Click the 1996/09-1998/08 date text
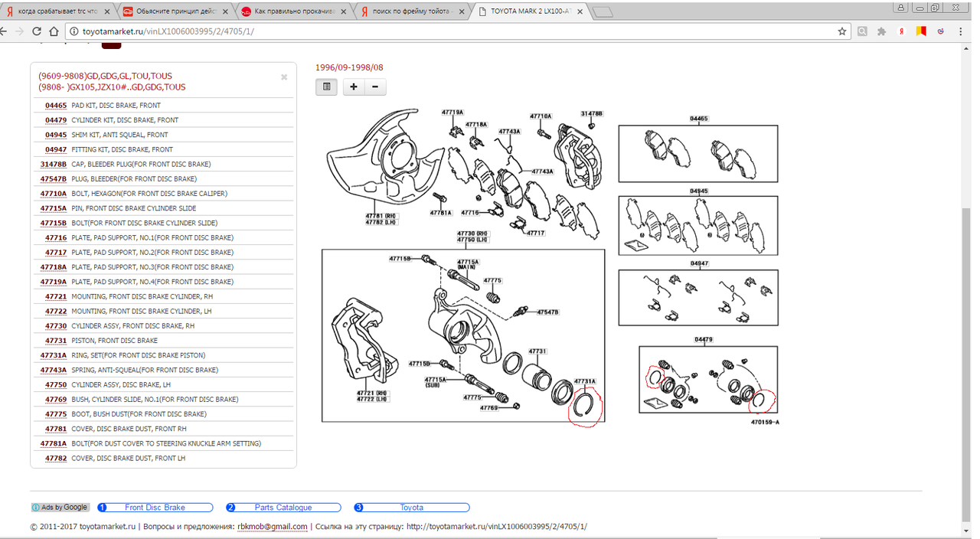The height and width of the screenshot is (539, 980). click(349, 67)
